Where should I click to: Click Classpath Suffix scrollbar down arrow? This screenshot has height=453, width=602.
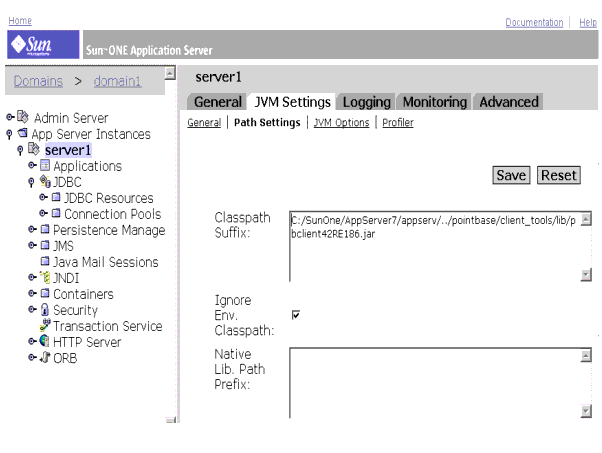586,275
